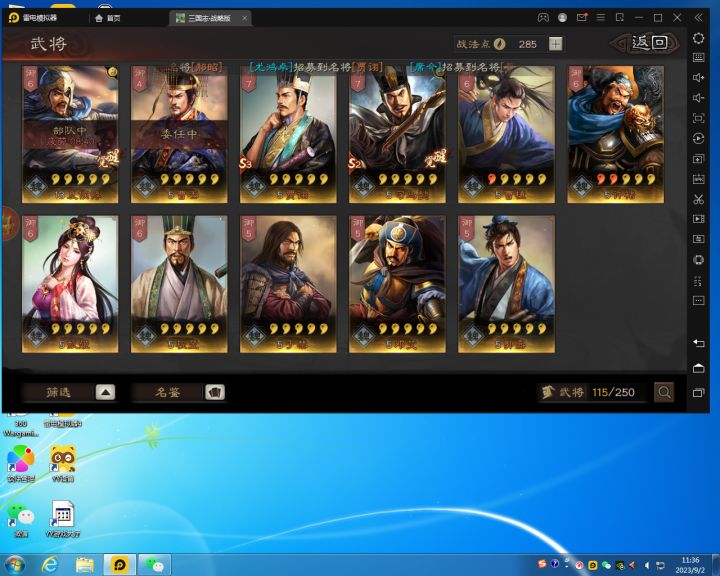
Task: Click WeChat taskbar button
Action: 155,565
